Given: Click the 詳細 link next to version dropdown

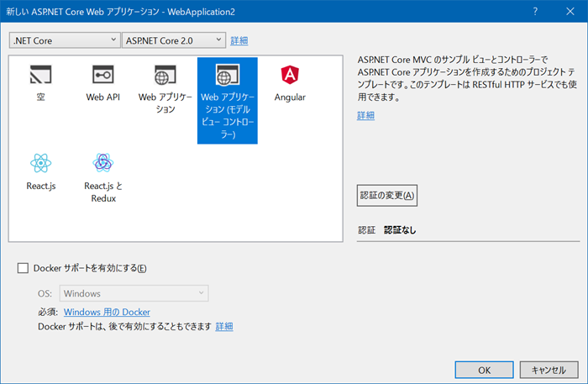Looking at the screenshot, I should (239, 40).
